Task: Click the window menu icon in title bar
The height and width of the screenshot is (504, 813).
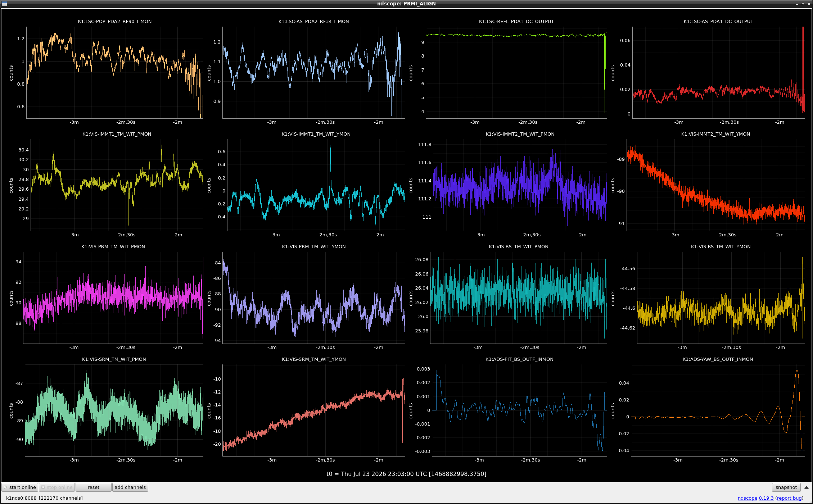Action: pyautogui.click(x=4, y=4)
